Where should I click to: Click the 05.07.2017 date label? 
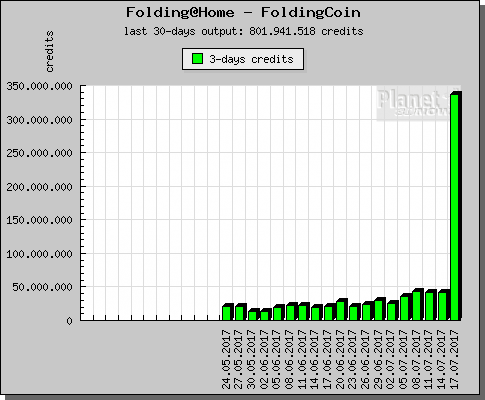point(403,359)
